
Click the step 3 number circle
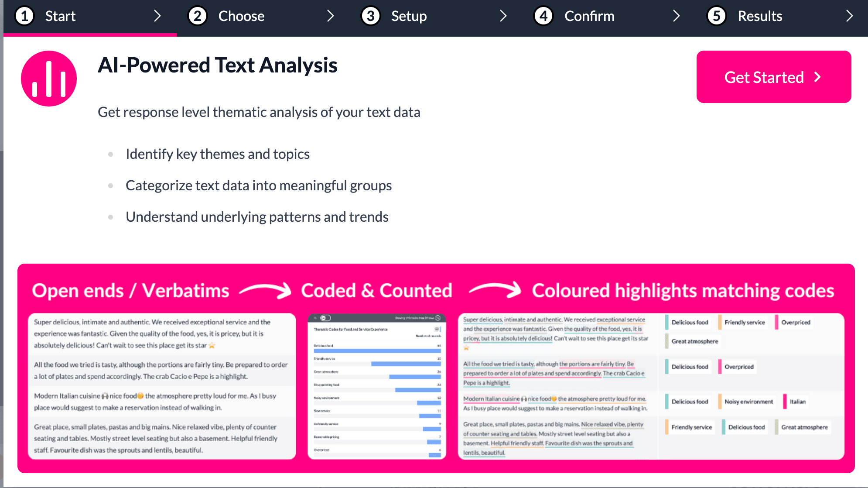pos(370,16)
